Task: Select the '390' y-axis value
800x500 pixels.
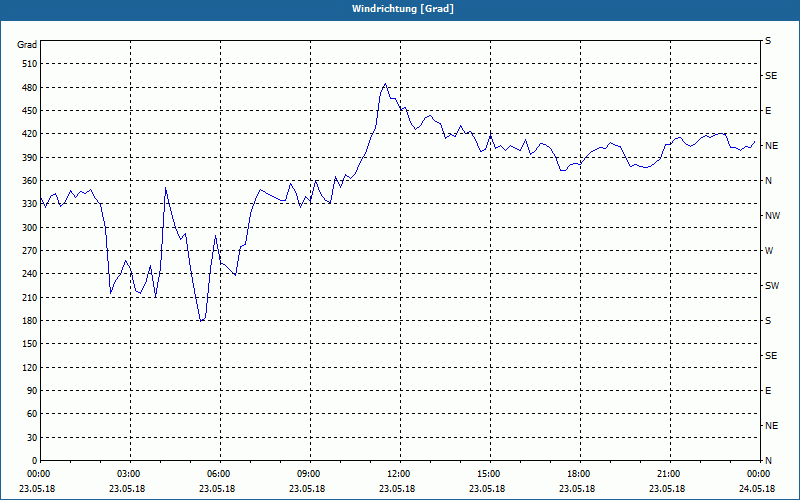Action: pyautogui.click(x=30, y=158)
